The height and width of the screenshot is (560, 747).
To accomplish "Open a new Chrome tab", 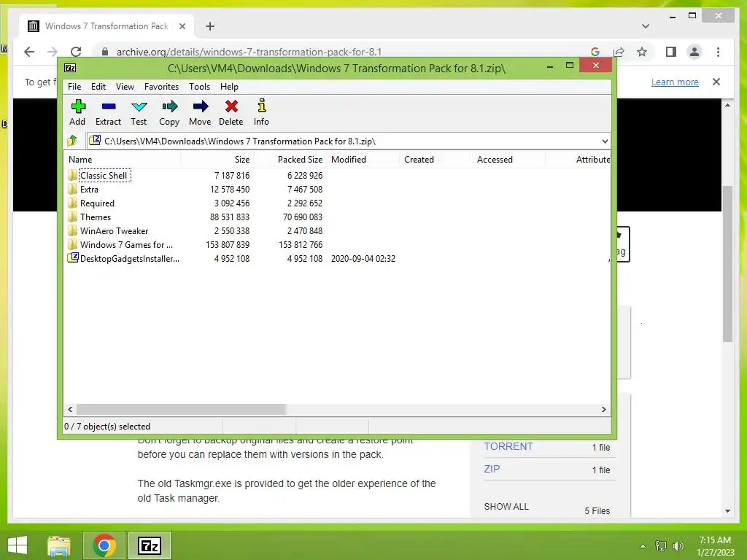I will pyautogui.click(x=210, y=26).
